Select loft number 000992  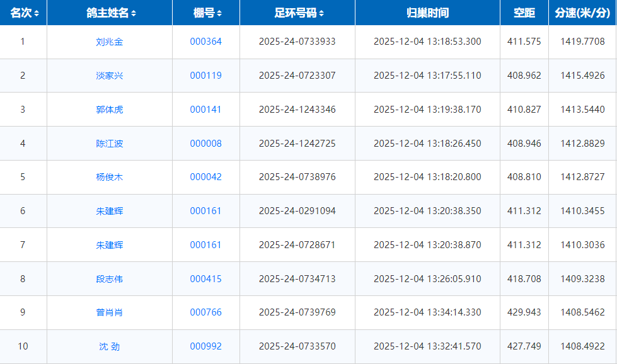(x=205, y=346)
